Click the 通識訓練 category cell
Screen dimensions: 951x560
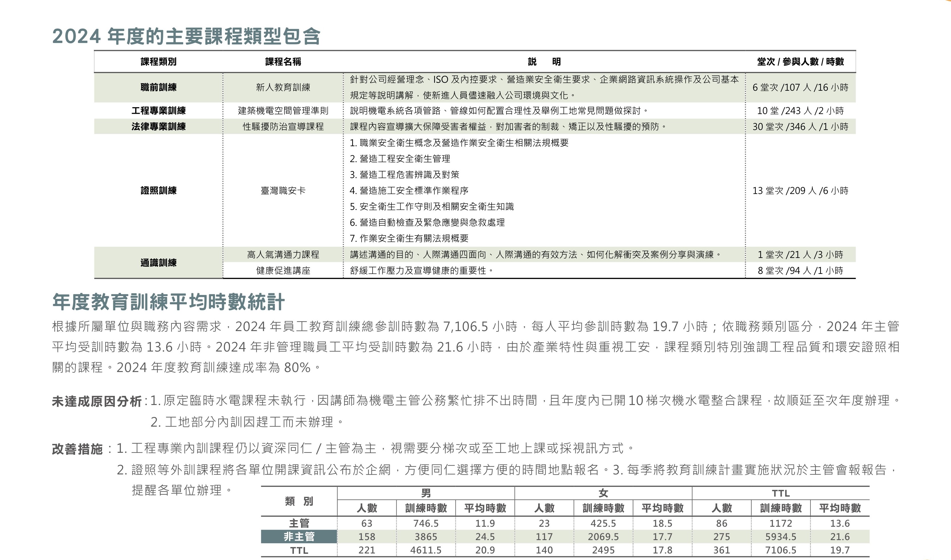point(158,263)
